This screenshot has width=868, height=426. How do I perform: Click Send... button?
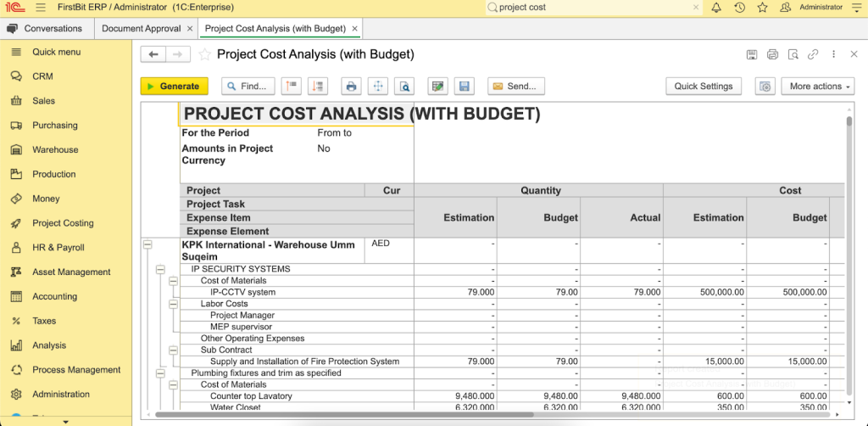516,86
